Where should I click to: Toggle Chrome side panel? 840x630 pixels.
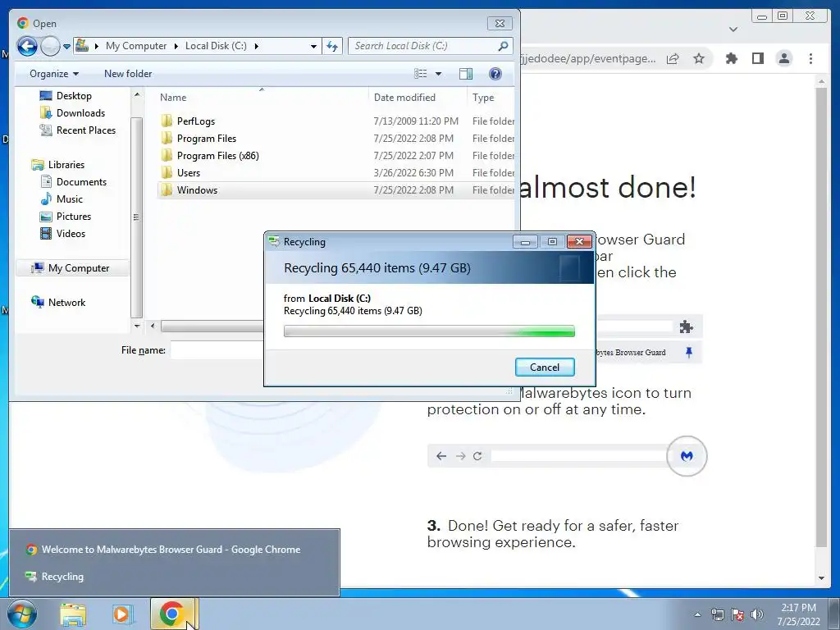(757, 58)
